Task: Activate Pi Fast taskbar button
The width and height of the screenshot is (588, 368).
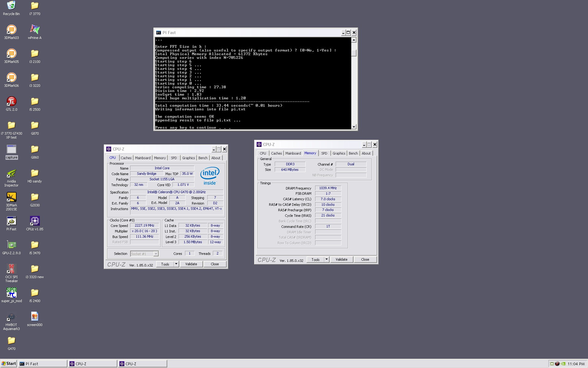Action: pos(43,364)
